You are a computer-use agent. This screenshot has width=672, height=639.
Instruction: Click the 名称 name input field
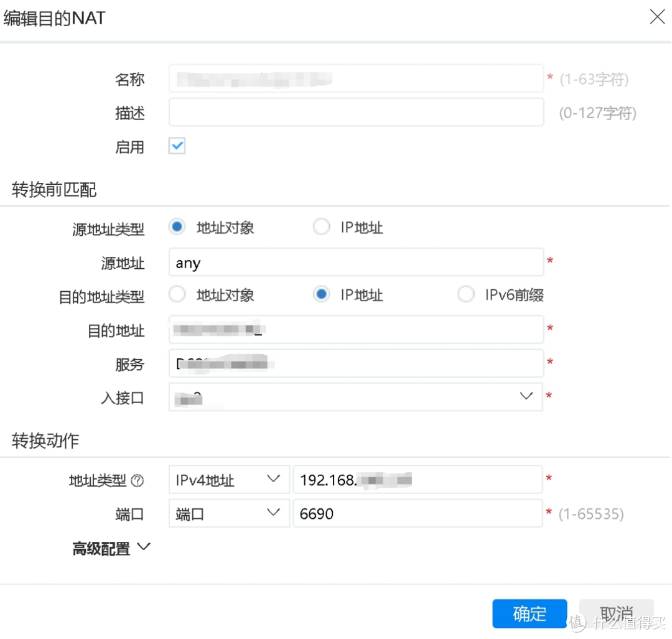point(356,78)
